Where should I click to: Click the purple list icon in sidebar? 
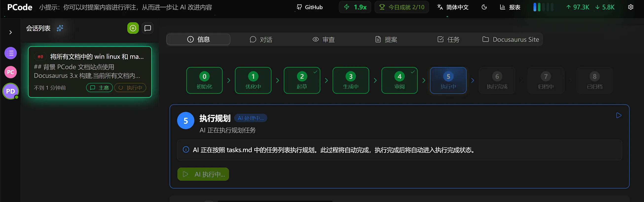coord(11,53)
